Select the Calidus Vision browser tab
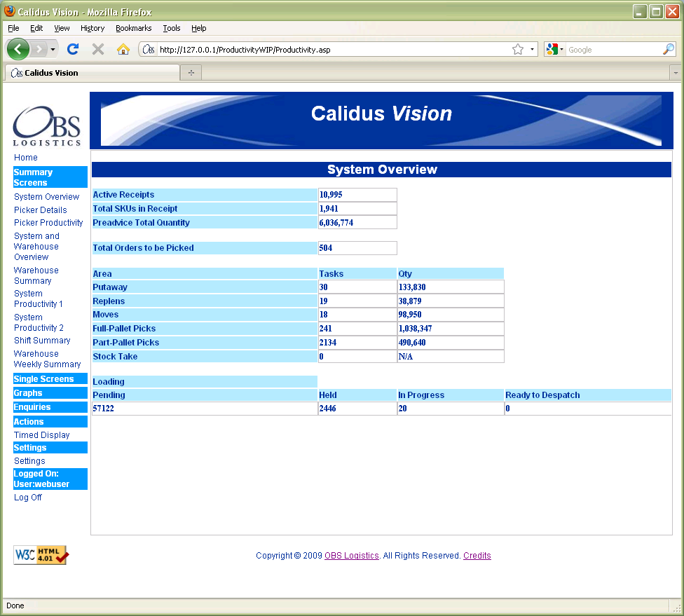The width and height of the screenshot is (684, 616). (x=92, y=73)
